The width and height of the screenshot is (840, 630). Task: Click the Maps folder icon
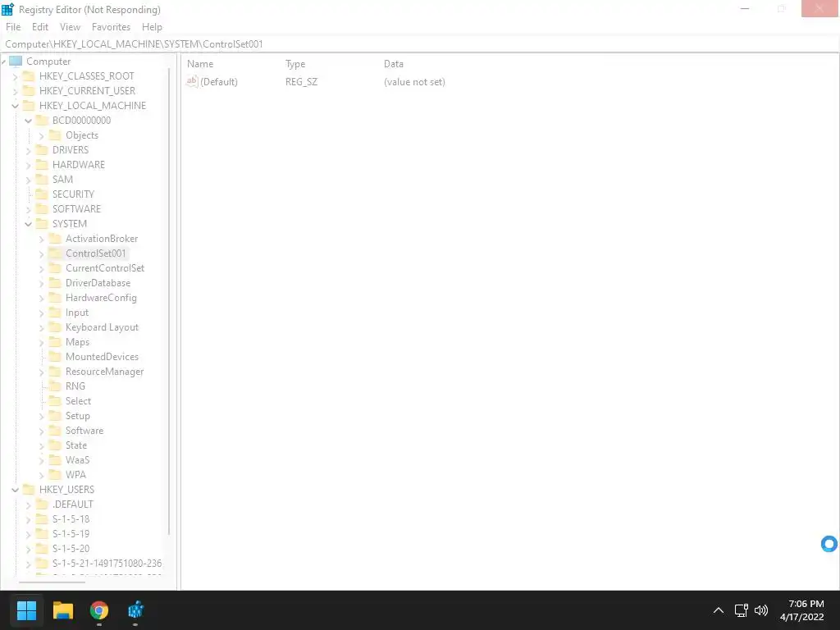(55, 342)
